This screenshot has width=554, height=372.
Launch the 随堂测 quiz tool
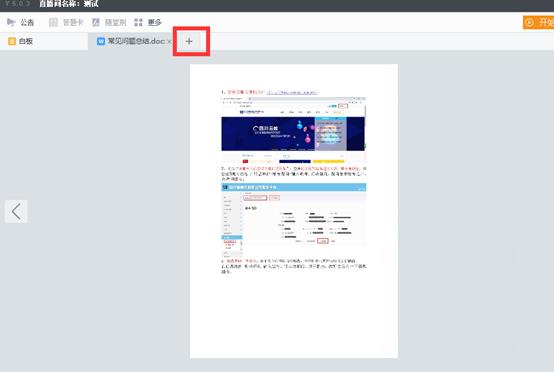click(x=109, y=22)
